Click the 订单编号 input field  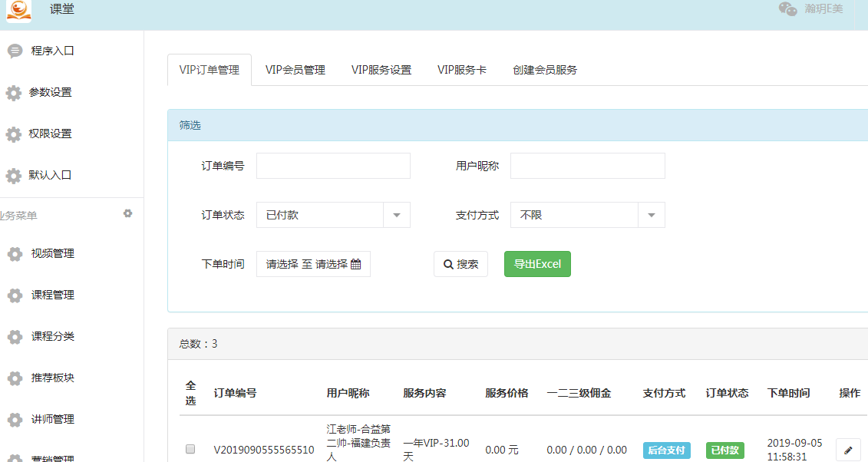click(x=333, y=166)
